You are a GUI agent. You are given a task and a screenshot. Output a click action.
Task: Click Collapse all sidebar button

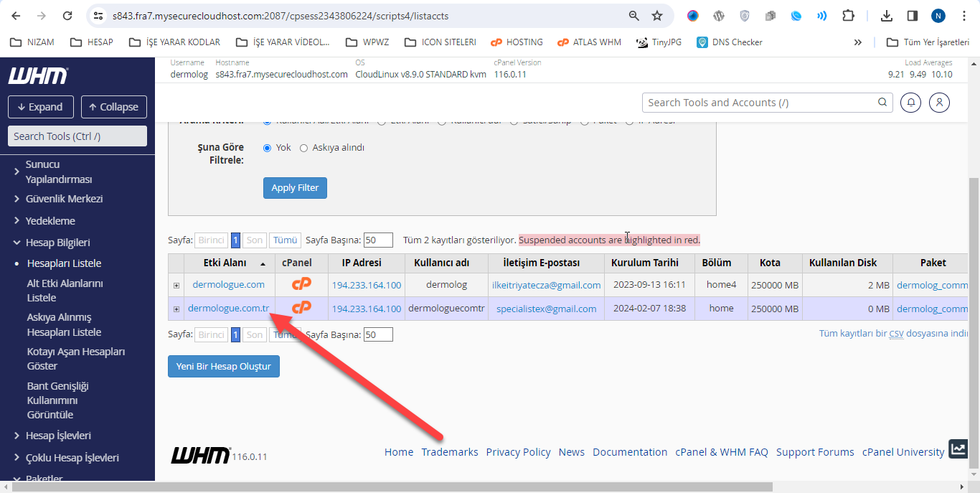pos(114,107)
